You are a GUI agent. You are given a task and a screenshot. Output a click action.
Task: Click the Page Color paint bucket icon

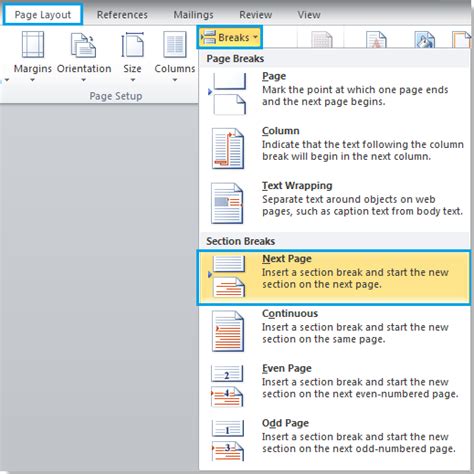point(424,39)
